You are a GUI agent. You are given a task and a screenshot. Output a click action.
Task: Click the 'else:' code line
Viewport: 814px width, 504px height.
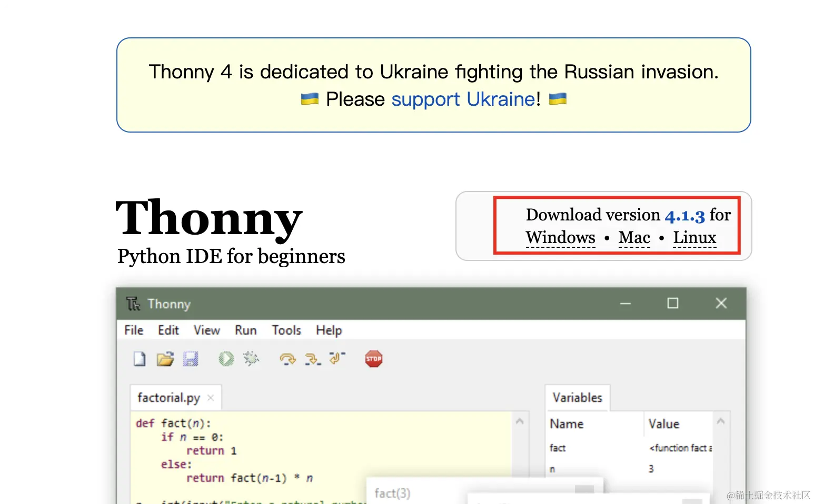[x=176, y=465]
